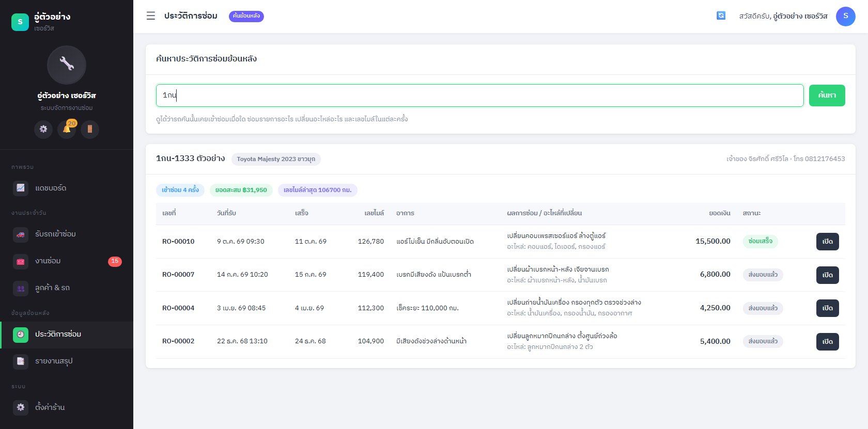Click the green S logo in sidebar
This screenshot has width=868, height=429.
click(20, 22)
